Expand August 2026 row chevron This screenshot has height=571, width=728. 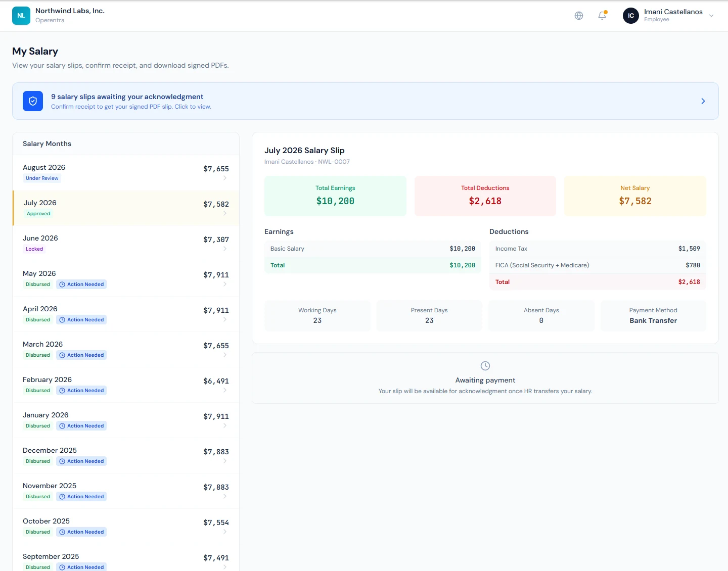(x=225, y=178)
